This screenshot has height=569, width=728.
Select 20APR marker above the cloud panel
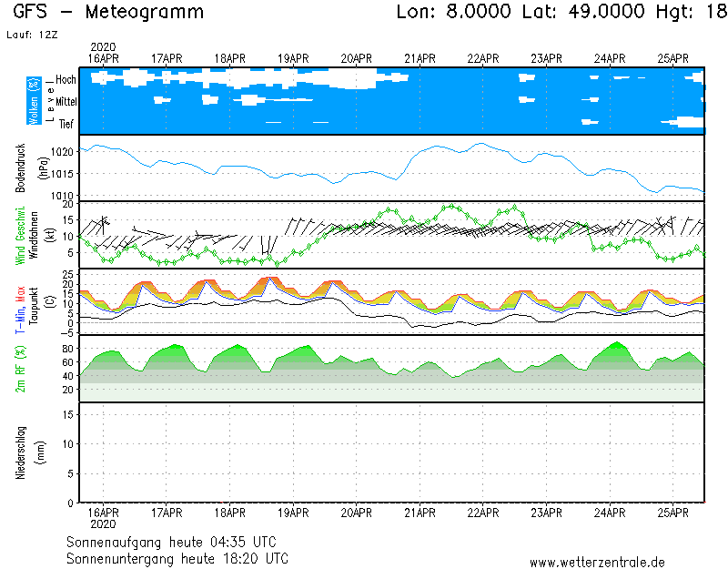pos(357,58)
